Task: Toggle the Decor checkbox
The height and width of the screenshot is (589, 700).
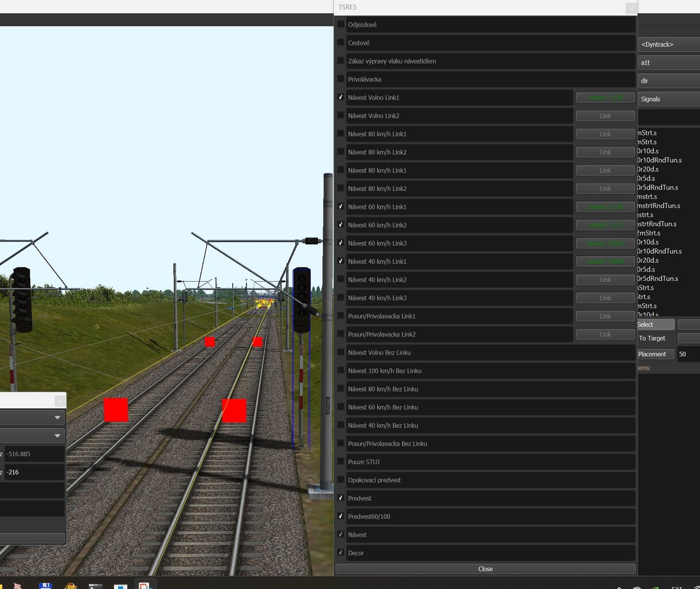Action: tap(341, 553)
